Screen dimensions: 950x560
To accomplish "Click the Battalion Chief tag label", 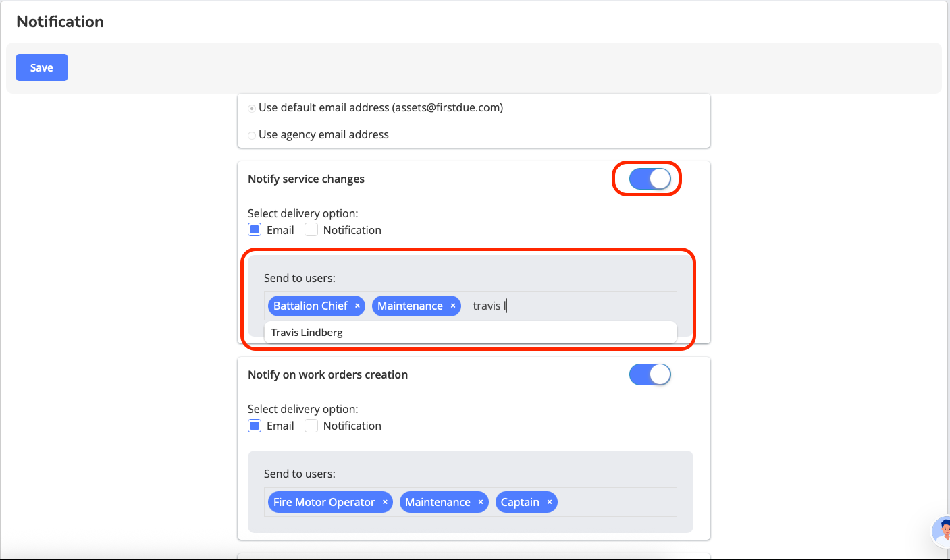I will click(x=310, y=306).
